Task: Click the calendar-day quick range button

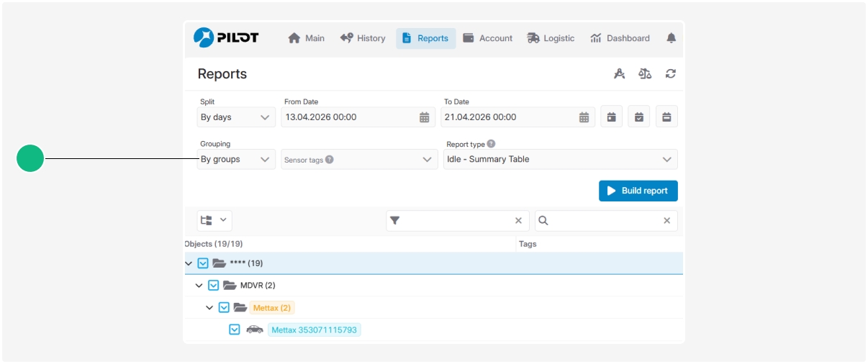Action: point(611,117)
